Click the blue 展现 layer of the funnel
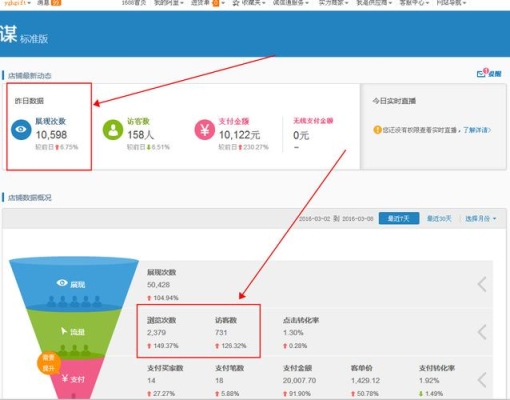 click(74, 283)
